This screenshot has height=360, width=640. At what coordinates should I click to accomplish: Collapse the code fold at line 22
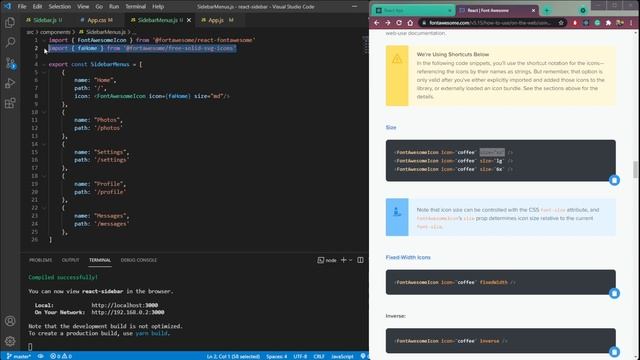(x=44, y=208)
